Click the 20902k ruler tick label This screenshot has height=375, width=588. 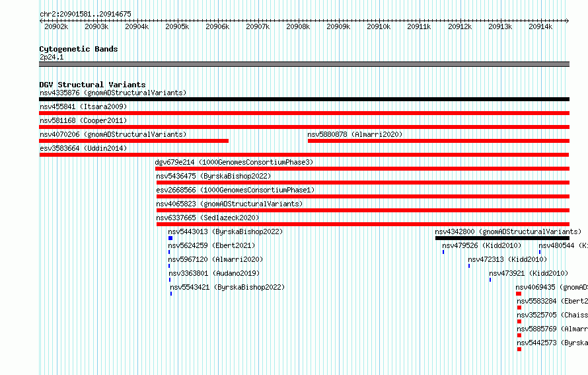[56, 26]
